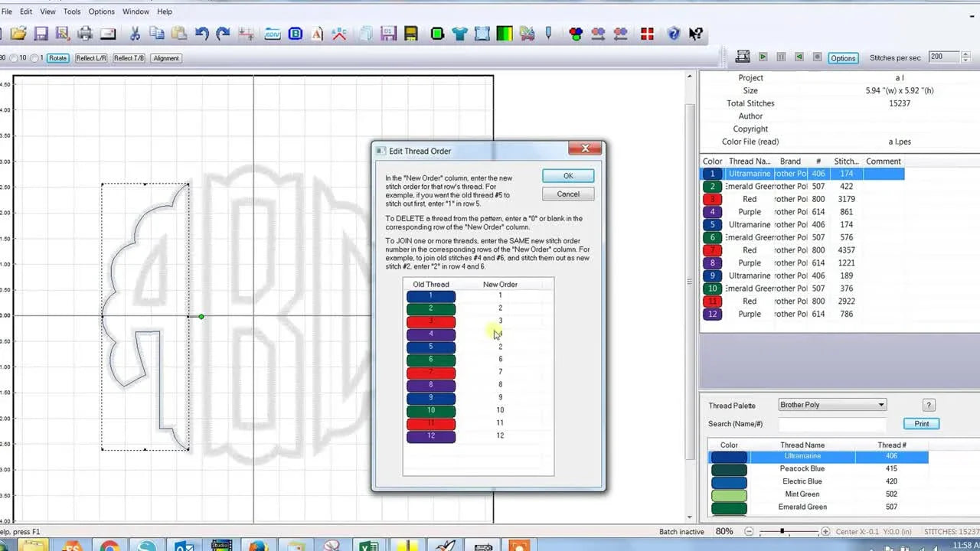The width and height of the screenshot is (980, 551).
Task: Open the Tools menu
Action: [72, 11]
